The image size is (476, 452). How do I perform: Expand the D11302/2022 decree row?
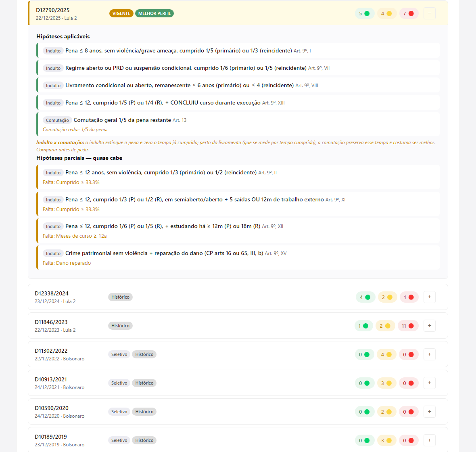429,354
